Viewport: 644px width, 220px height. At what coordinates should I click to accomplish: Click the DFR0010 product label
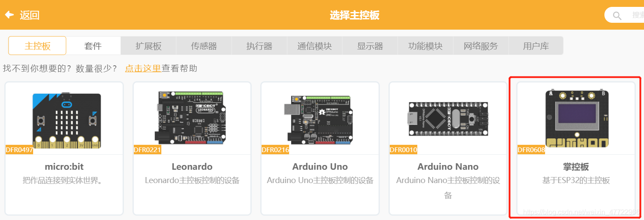pos(404,150)
